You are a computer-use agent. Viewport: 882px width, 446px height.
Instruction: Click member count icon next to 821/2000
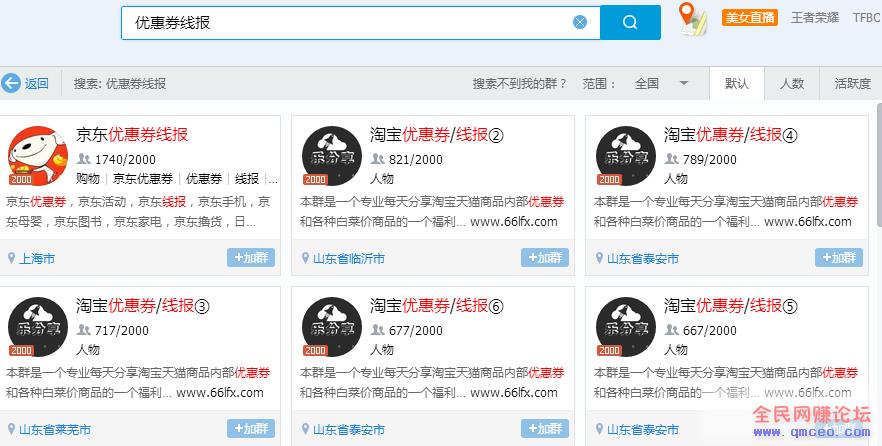coord(378,159)
